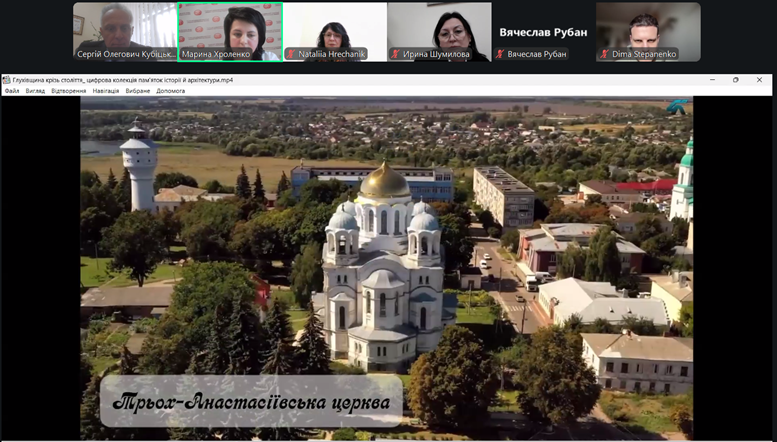Image resolution: width=777 pixels, height=442 pixels.
Task: Open the Вигляд menu
Action: (x=35, y=91)
